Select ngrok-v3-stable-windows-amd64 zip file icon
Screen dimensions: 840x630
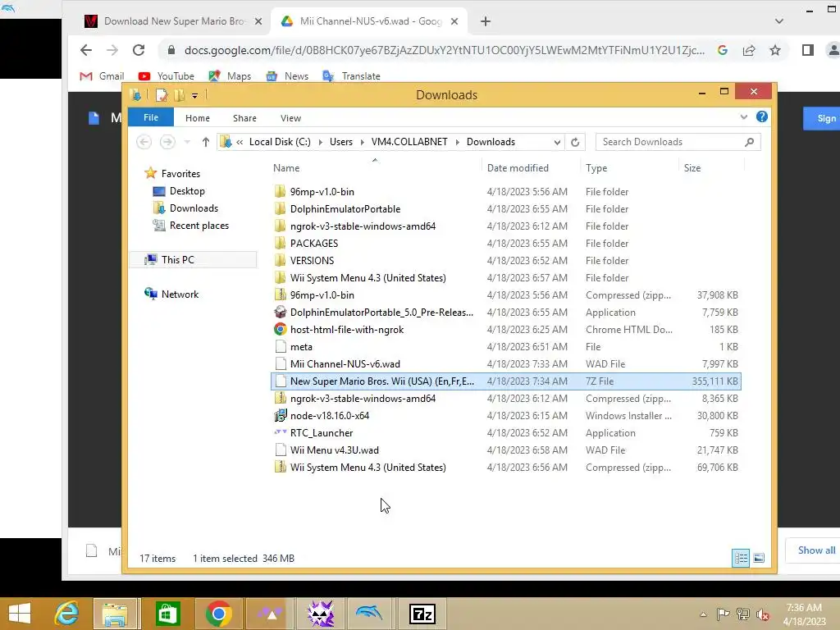[x=280, y=399]
